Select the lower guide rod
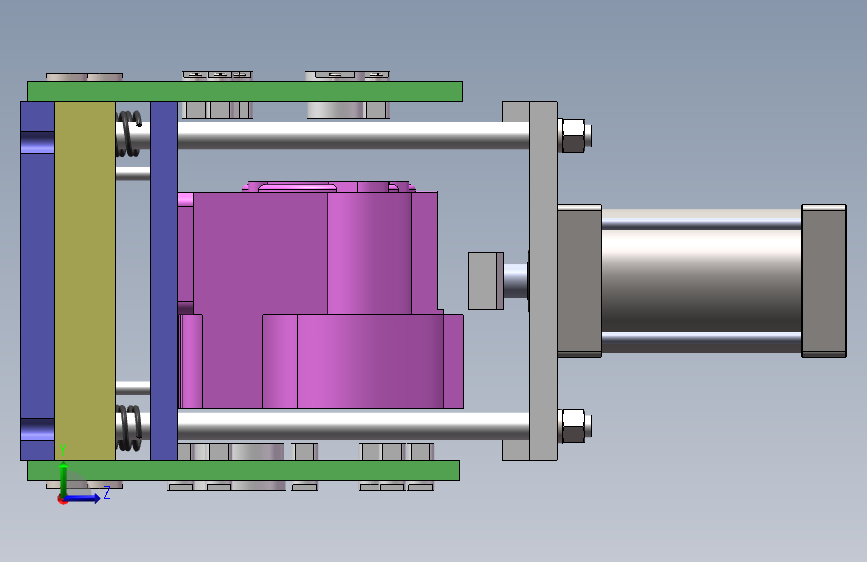The width and height of the screenshot is (867, 562). click(x=353, y=426)
